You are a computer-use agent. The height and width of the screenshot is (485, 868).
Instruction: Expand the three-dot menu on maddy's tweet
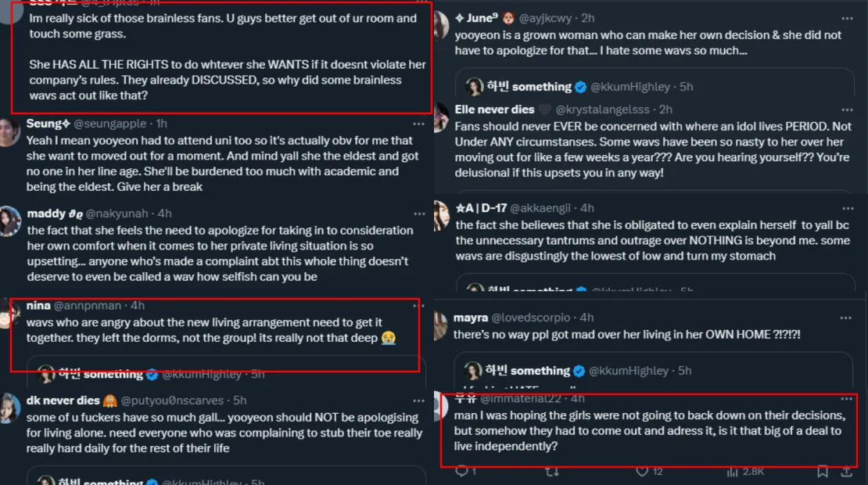[x=419, y=214]
